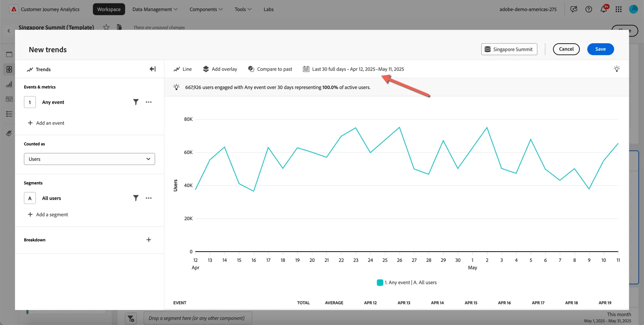The width and height of the screenshot is (644, 325).
Task: Open the apps grid switcher
Action: click(619, 9)
